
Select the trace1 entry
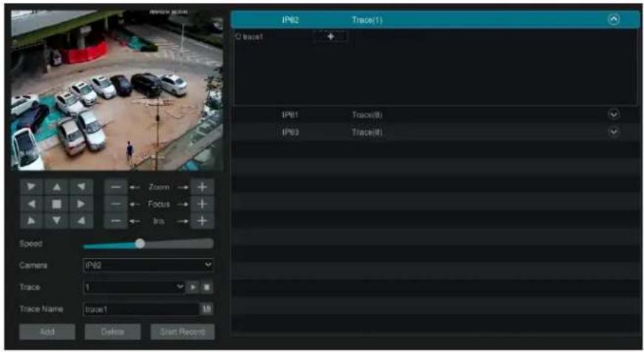(x=249, y=36)
